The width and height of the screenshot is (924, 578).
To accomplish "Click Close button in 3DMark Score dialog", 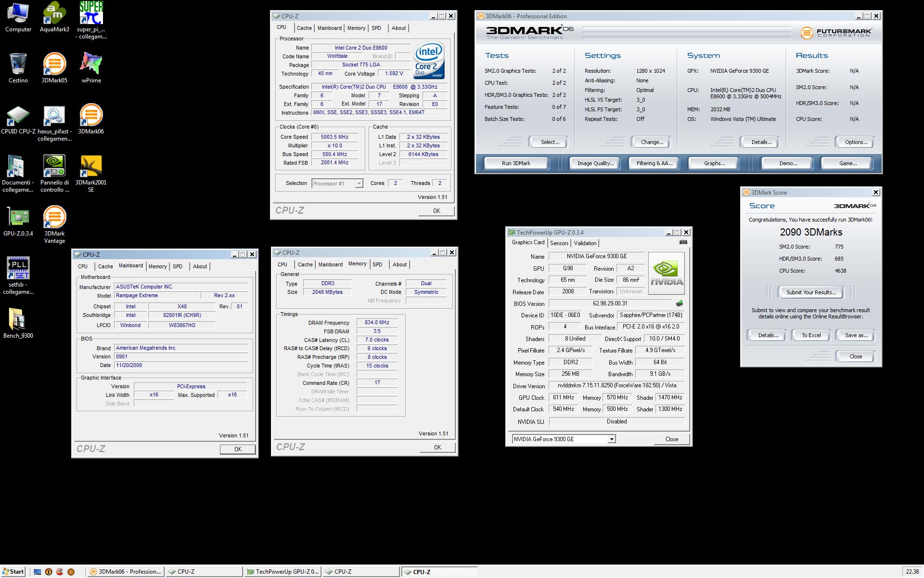I will tap(855, 356).
